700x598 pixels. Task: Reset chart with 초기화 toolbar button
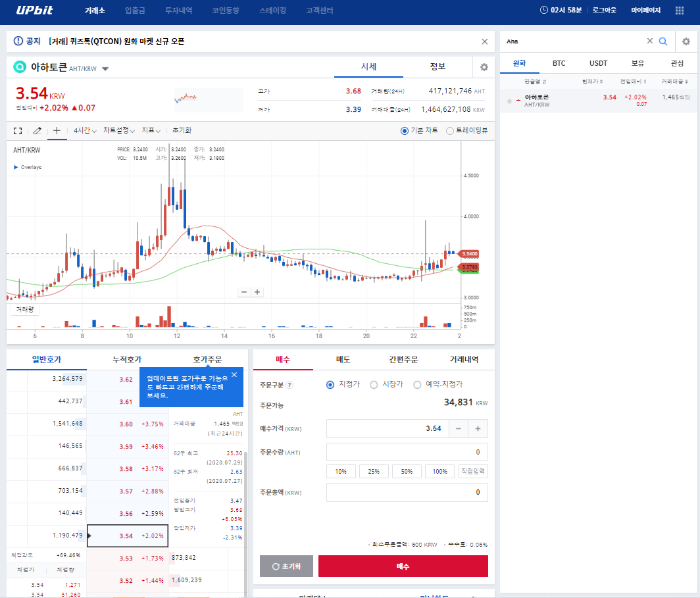(182, 130)
